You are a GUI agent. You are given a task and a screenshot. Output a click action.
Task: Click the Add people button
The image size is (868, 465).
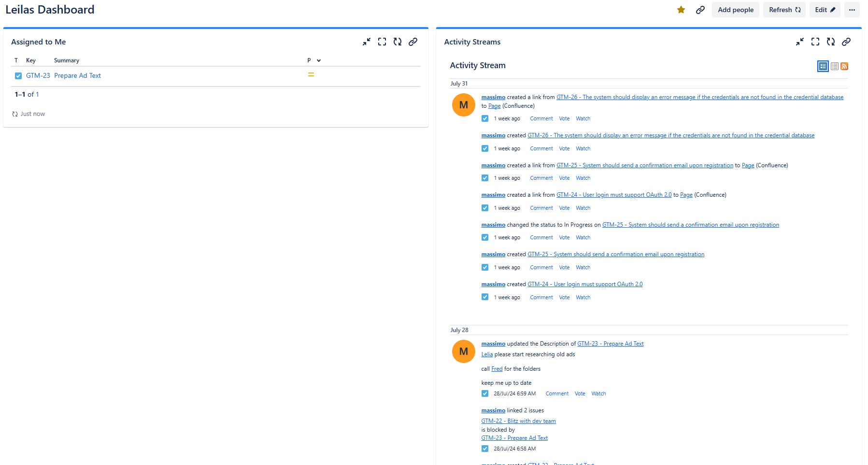pyautogui.click(x=735, y=10)
